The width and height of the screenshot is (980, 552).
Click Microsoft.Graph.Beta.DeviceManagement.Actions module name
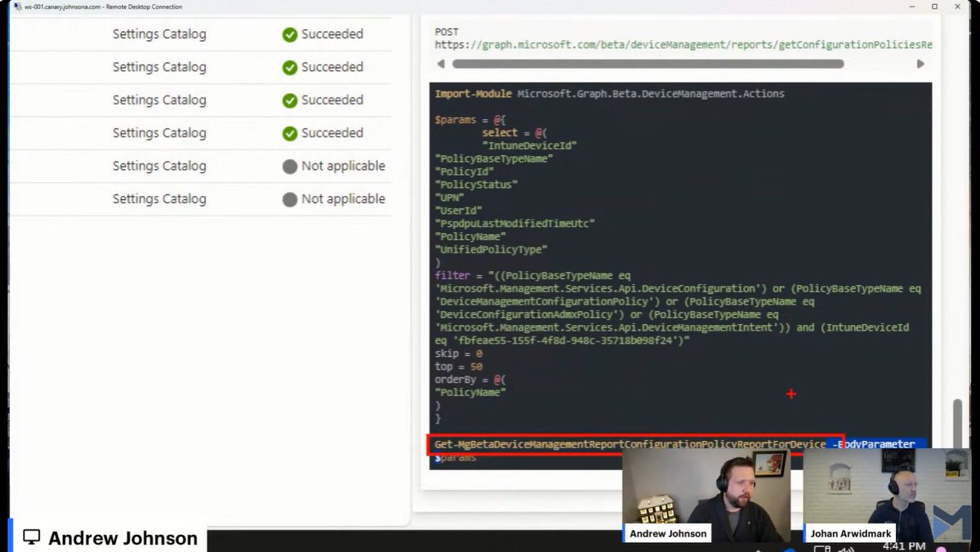[x=650, y=94]
